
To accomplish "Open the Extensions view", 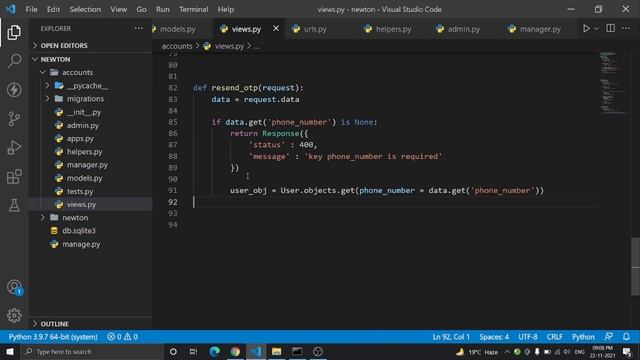I will 14,177.
